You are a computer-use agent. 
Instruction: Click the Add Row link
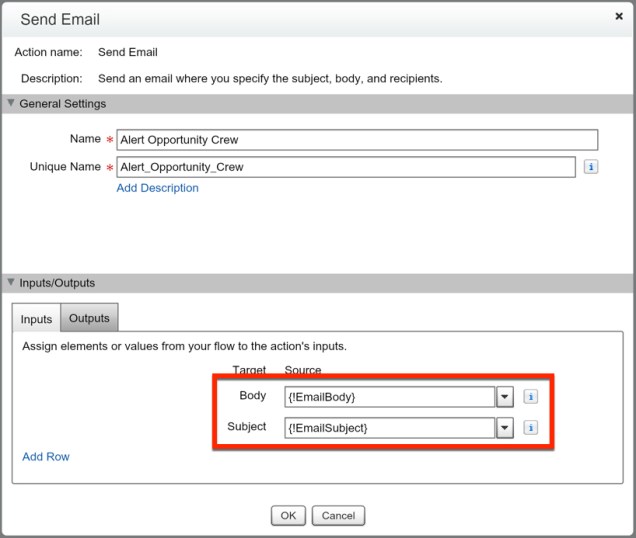click(46, 457)
